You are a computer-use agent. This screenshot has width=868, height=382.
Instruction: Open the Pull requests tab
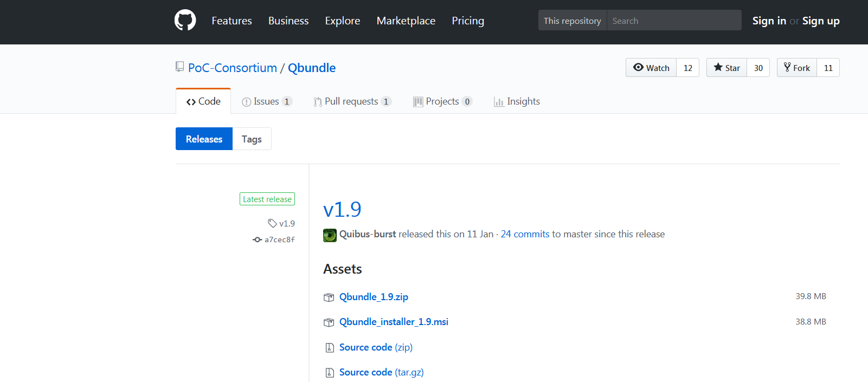tap(352, 101)
